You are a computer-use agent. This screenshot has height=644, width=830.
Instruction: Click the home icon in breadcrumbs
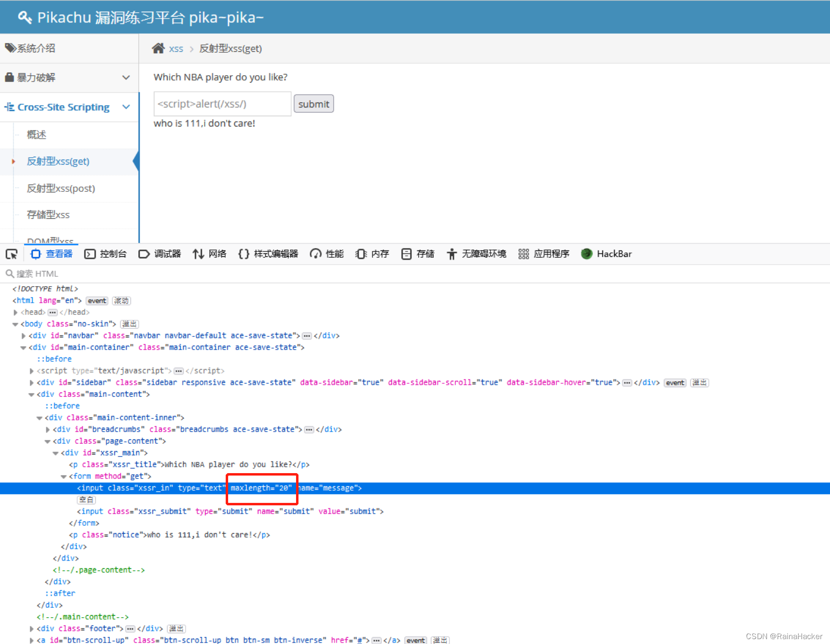[158, 48]
